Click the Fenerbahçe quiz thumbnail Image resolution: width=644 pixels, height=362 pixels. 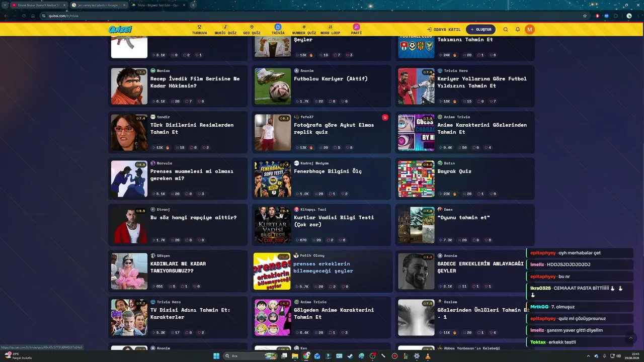tap(273, 179)
